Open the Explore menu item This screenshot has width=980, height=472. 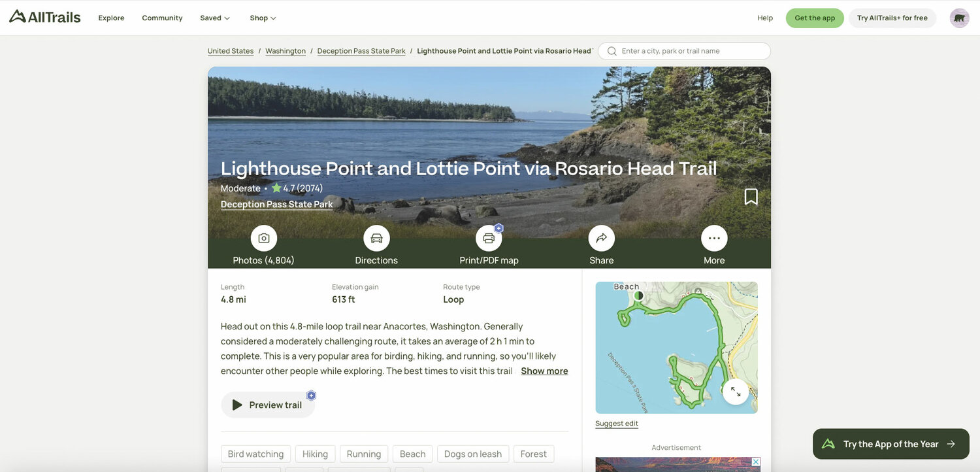click(111, 18)
